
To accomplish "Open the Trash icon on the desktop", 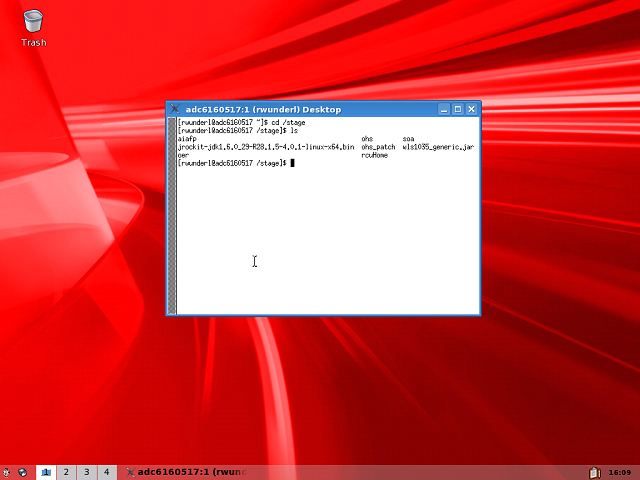I will pyautogui.click(x=33, y=27).
